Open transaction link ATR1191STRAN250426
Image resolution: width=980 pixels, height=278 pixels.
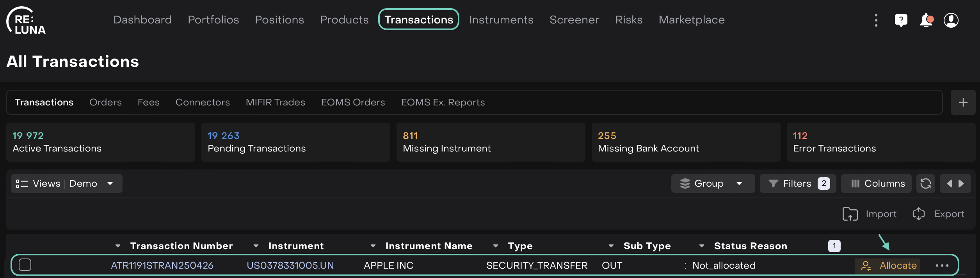click(x=162, y=266)
